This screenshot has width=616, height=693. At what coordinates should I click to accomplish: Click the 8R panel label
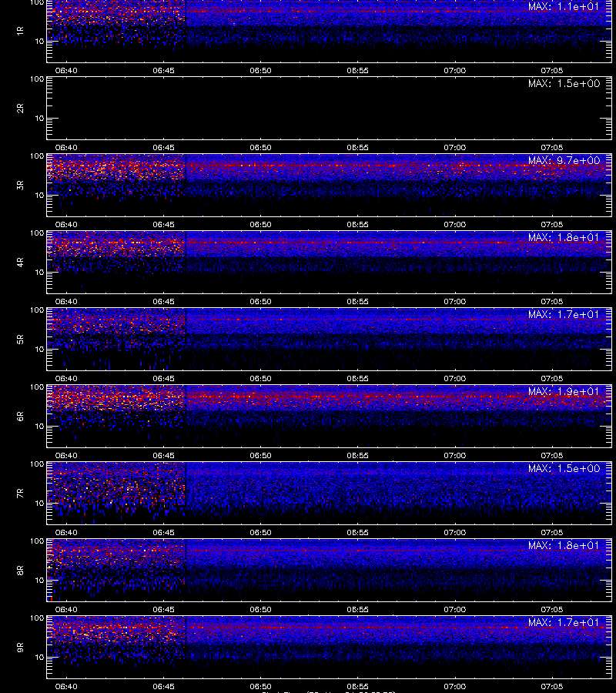pyautogui.click(x=20, y=570)
